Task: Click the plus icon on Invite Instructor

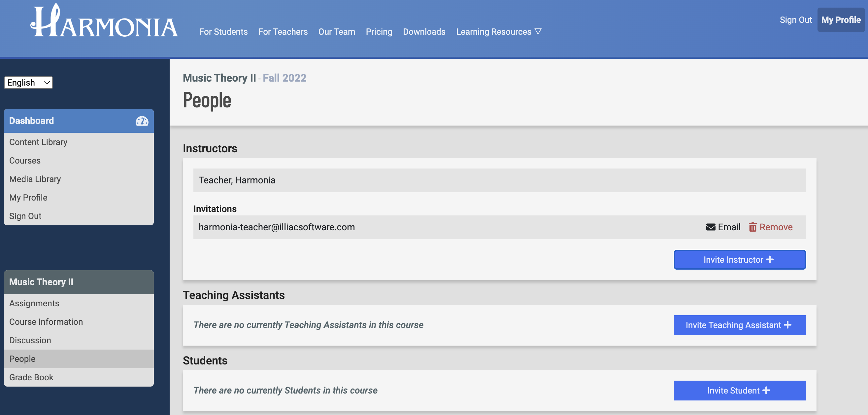Action: tap(770, 259)
